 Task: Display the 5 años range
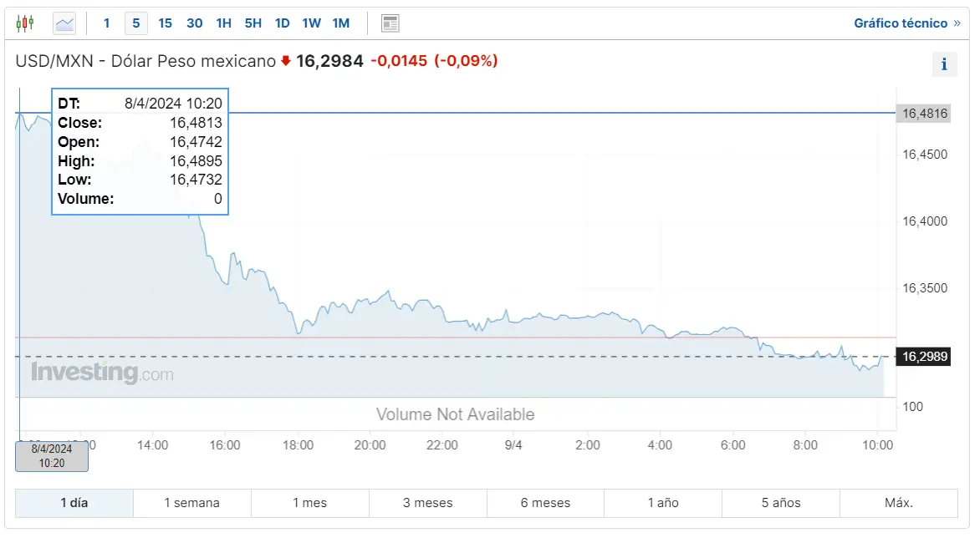coord(781,503)
